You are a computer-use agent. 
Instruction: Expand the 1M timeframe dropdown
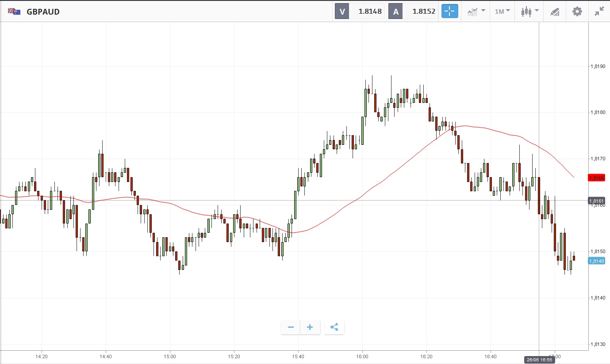tap(502, 11)
